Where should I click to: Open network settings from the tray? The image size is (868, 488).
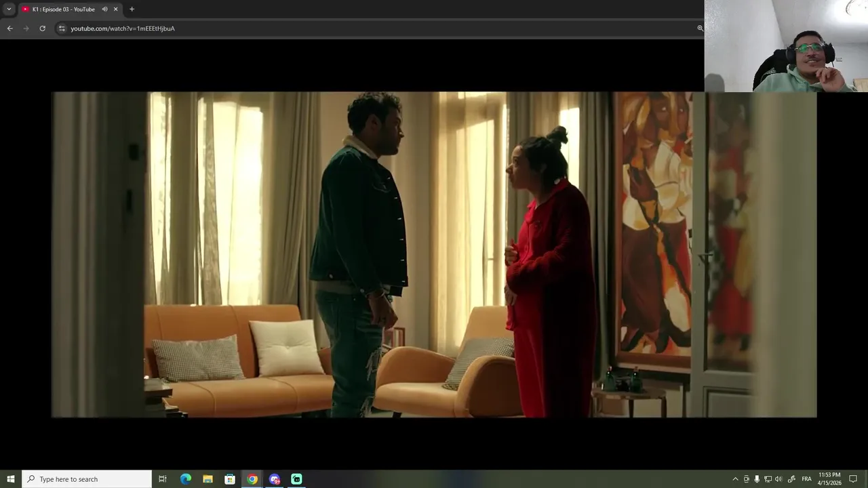click(768, 479)
